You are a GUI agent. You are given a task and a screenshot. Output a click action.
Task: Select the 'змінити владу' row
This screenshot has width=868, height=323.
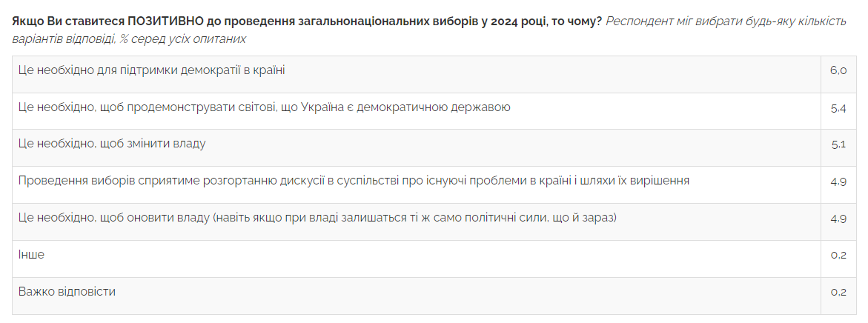point(112,144)
